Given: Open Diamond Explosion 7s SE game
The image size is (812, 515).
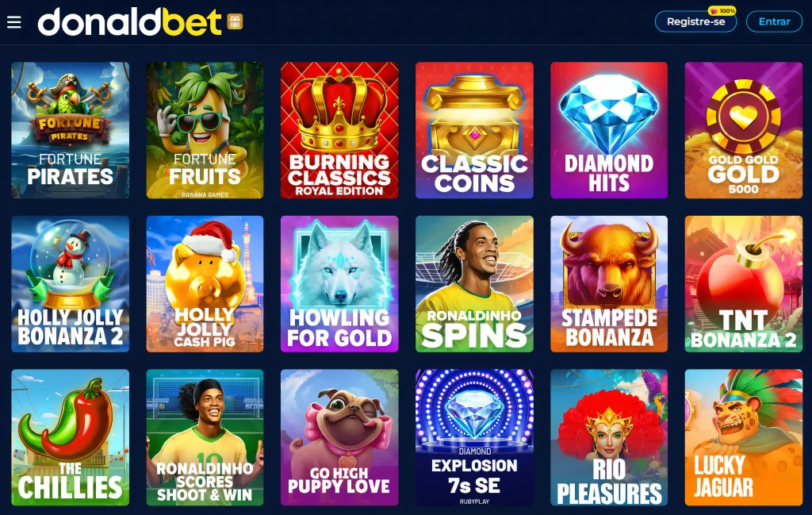Looking at the screenshot, I should click(x=474, y=437).
